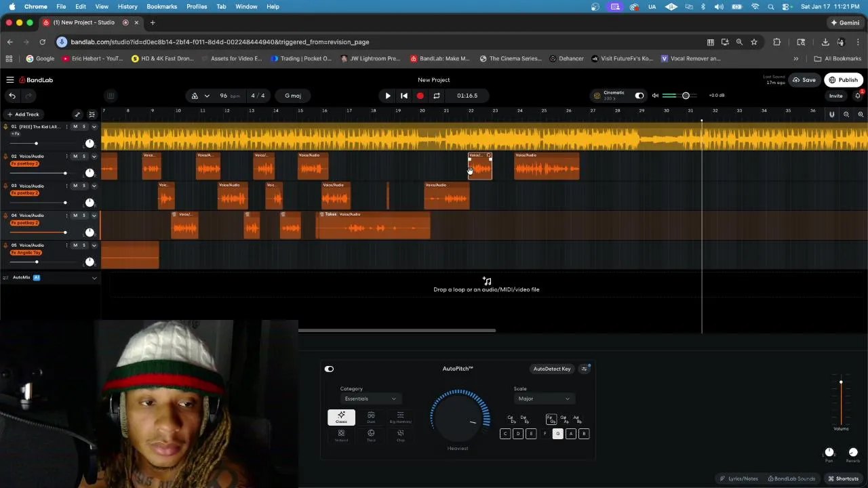The width and height of the screenshot is (868, 488).
Task: Click the Add Track button
Action: [23, 115]
